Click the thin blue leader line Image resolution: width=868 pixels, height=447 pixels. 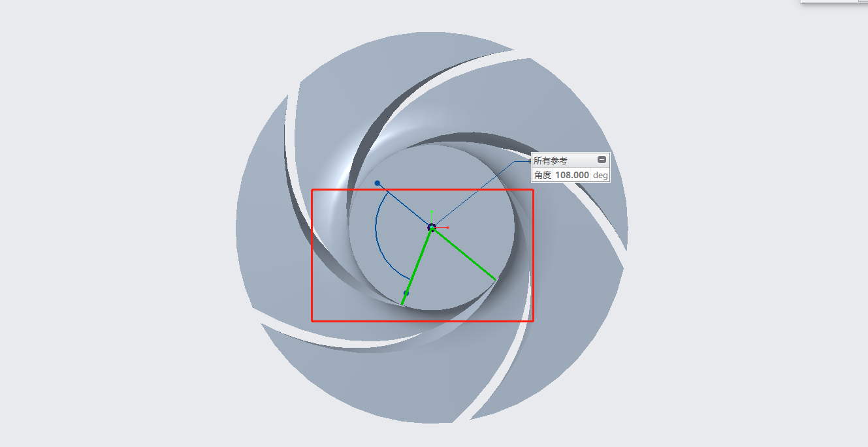[x=483, y=193]
